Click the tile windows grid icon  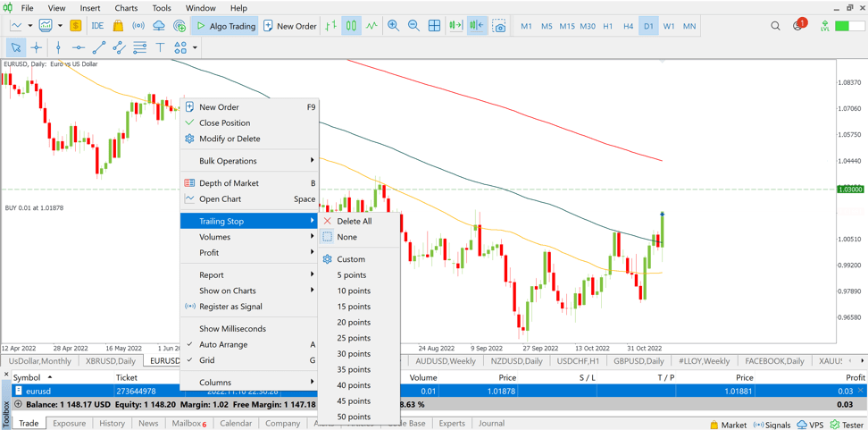(435, 26)
